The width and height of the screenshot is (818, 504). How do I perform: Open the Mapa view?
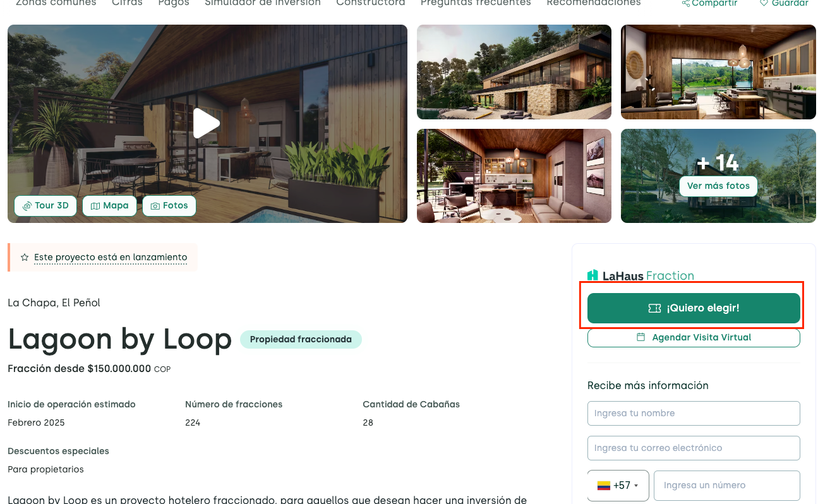tap(109, 206)
